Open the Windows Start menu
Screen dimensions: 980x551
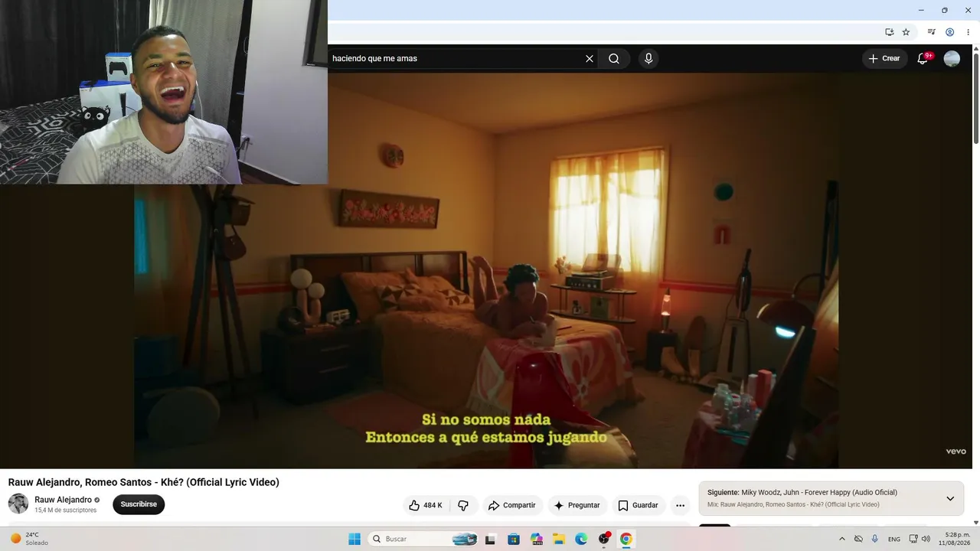tap(354, 539)
